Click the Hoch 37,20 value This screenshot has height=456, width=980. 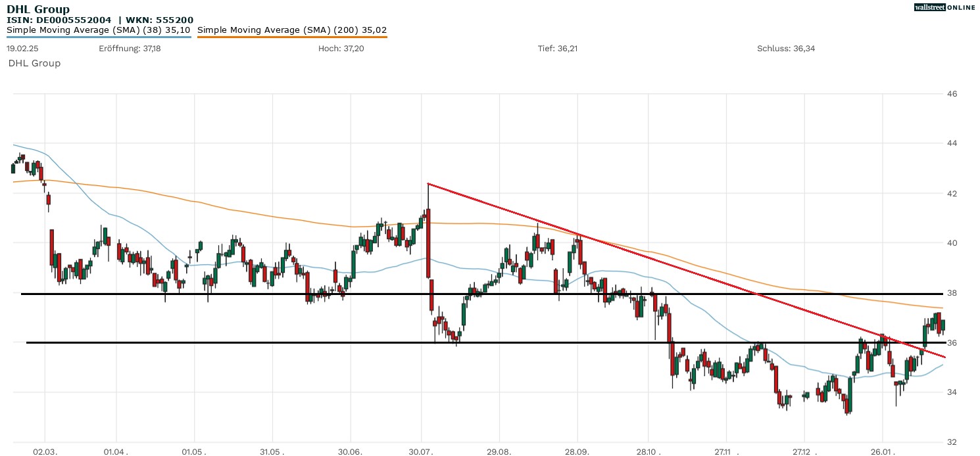[x=339, y=49]
